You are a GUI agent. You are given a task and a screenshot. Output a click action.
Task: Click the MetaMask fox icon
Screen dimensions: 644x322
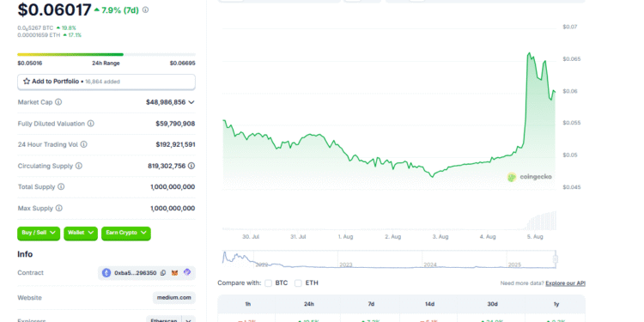click(x=174, y=273)
